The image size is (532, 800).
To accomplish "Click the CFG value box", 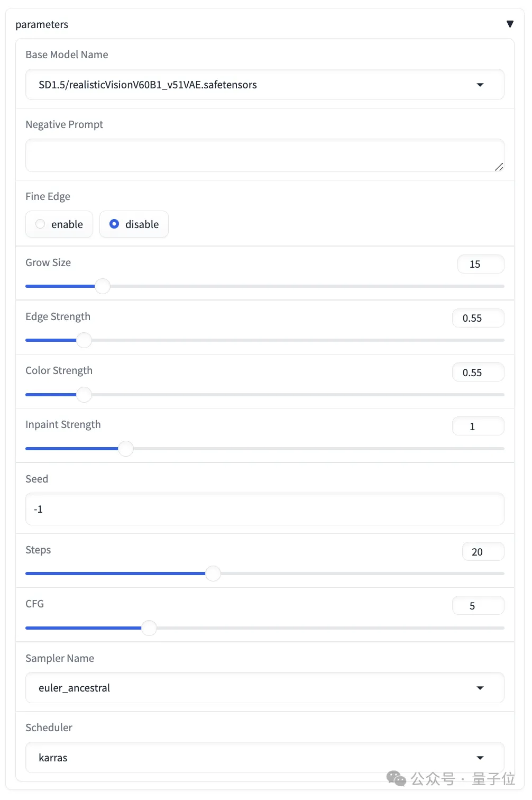I will click(x=478, y=606).
